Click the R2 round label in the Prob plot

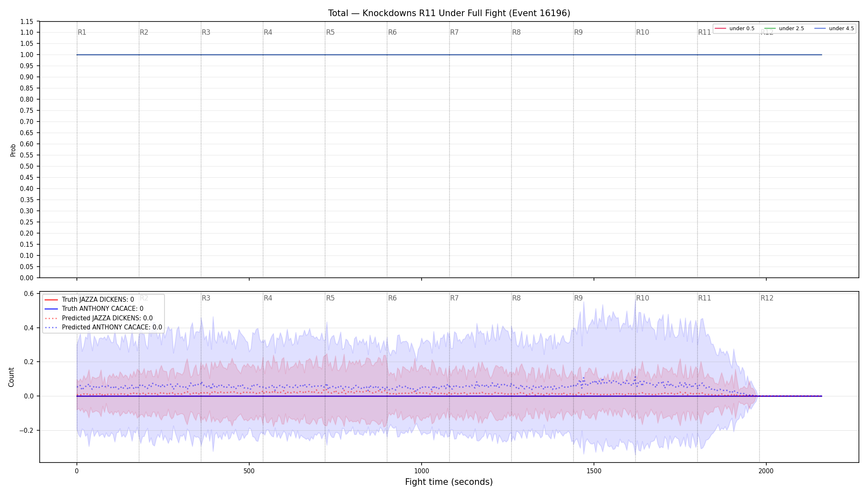tap(144, 32)
